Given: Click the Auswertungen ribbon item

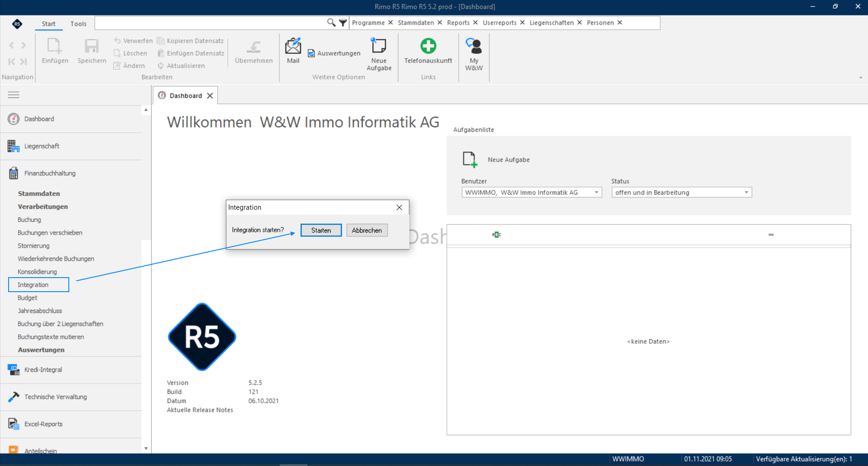Looking at the screenshot, I should click(x=334, y=53).
